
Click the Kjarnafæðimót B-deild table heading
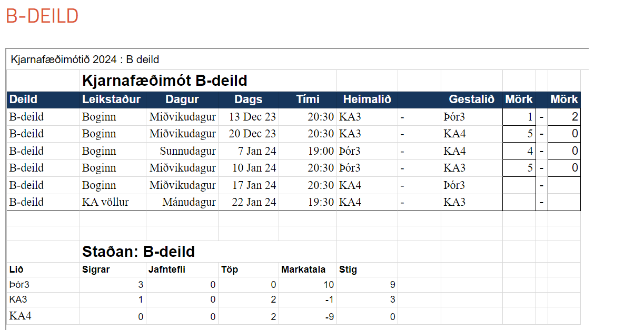(x=165, y=81)
